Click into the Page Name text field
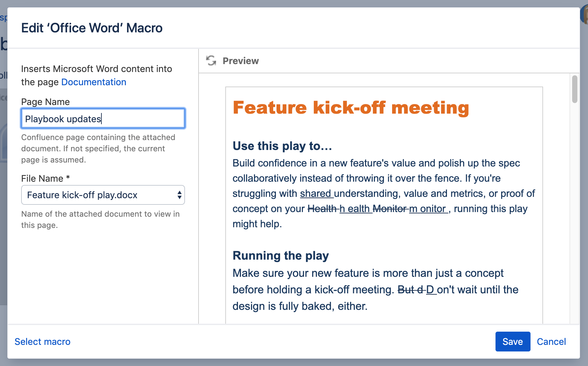588x366 pixels. (103, 119)
